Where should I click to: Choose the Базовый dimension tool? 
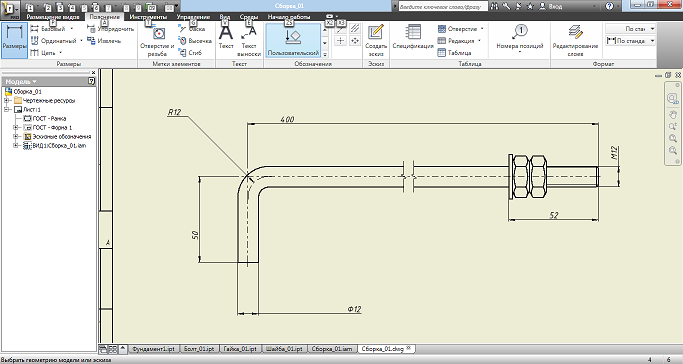click(48, 29)
